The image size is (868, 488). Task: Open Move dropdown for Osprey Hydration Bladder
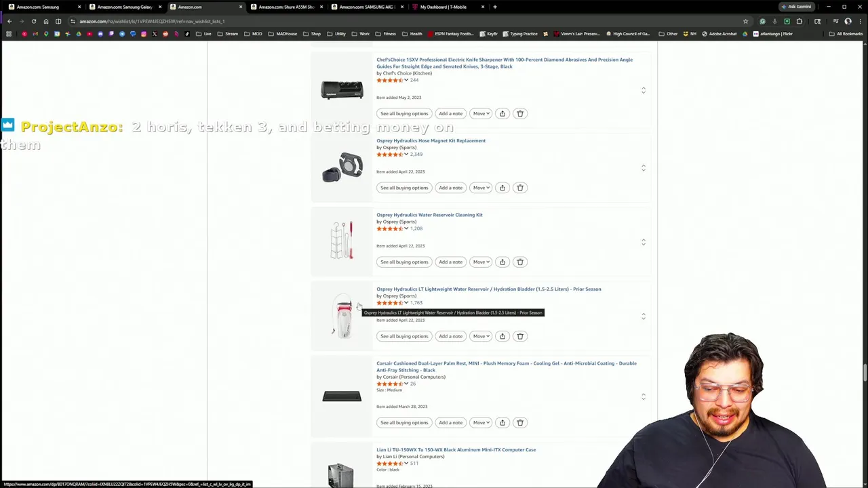[480, 336]
